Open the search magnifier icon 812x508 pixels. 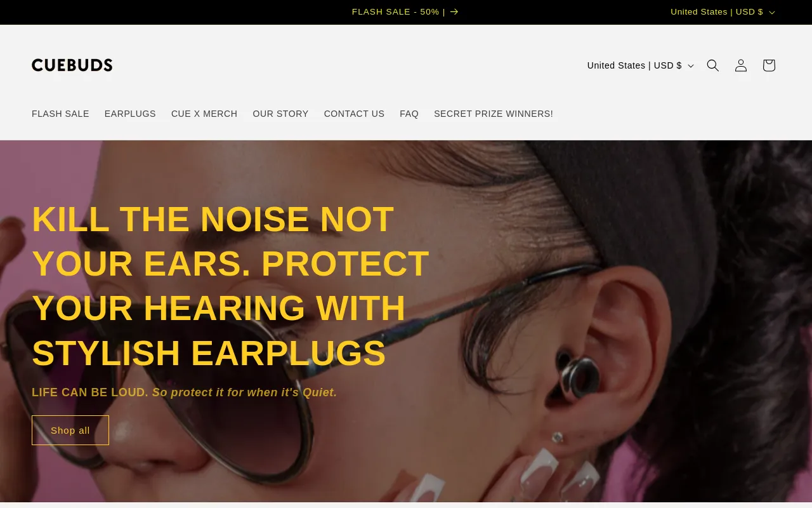tap(713, 65)
